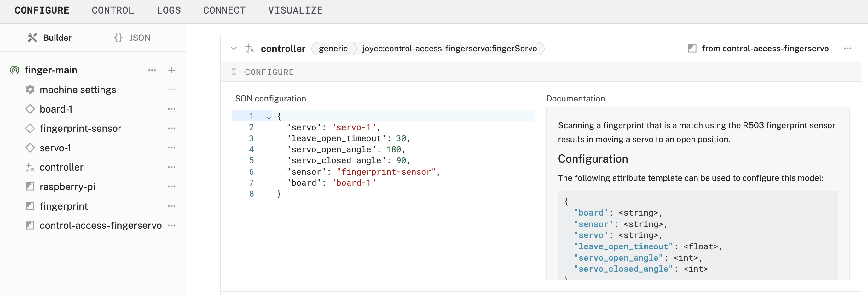
Task: Click controller card sparkle icon
Action: [250, 49]
